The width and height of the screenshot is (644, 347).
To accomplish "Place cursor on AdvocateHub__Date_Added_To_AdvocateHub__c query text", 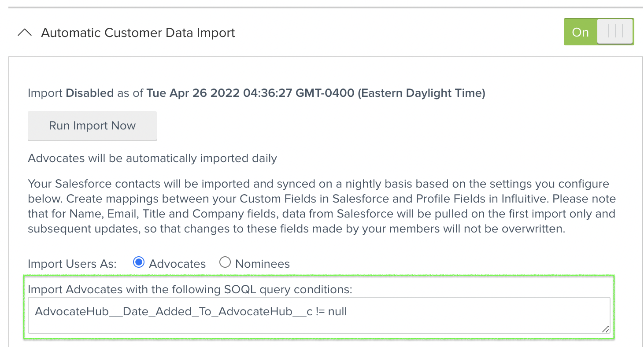I will point(174,312).
